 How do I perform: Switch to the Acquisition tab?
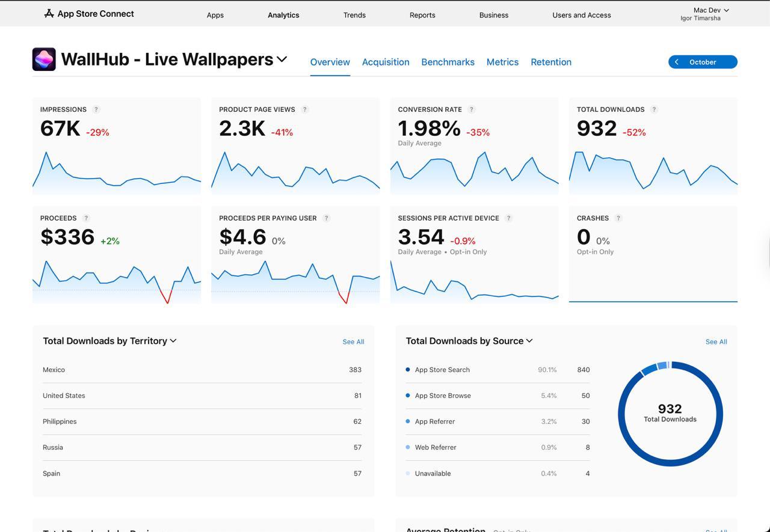point(386,62)
